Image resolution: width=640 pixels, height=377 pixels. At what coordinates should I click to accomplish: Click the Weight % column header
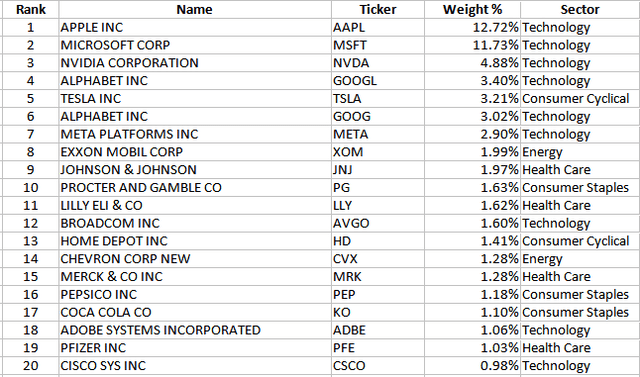click(x=472, y=9)
